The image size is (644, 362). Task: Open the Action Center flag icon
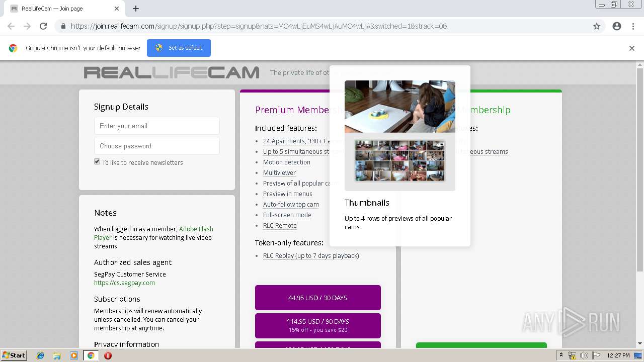click(x=596, y=355)
